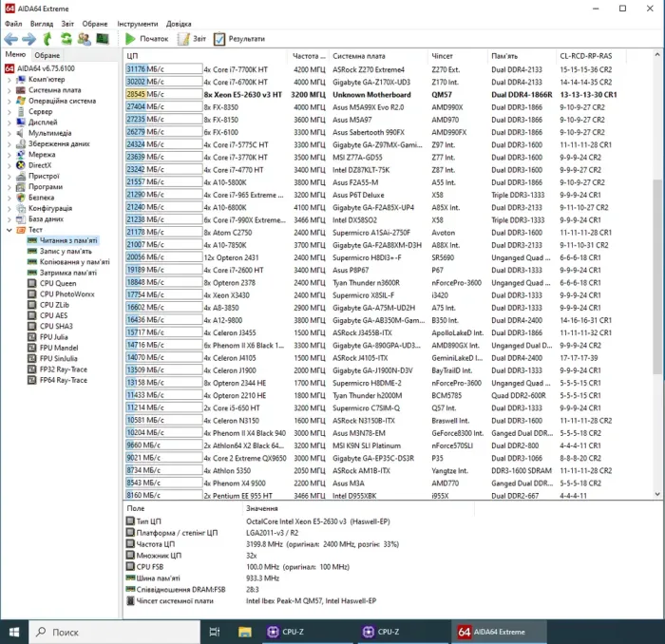
Task: Open the Результати results button
Action: point(238,39)
